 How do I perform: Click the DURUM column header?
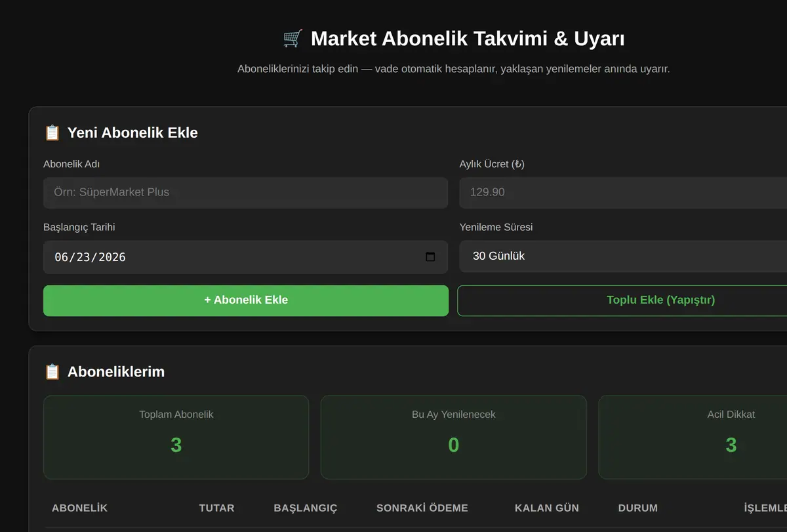coord(638,508)
